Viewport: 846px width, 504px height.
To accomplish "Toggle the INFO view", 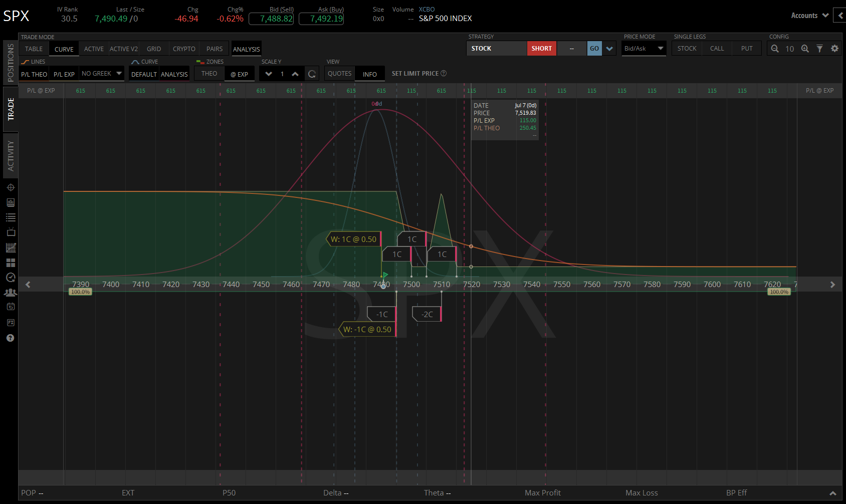I will (x=370, y=74).
